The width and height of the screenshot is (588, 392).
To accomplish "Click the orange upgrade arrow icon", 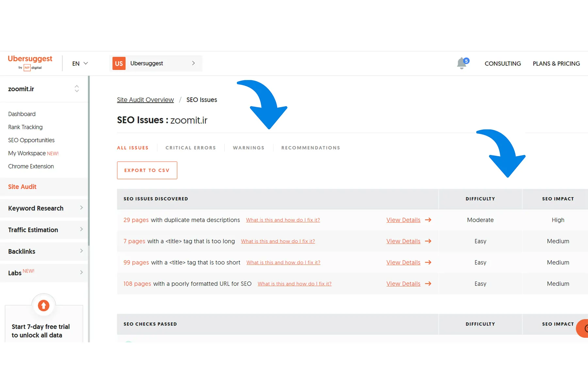I will click(43, 306).
